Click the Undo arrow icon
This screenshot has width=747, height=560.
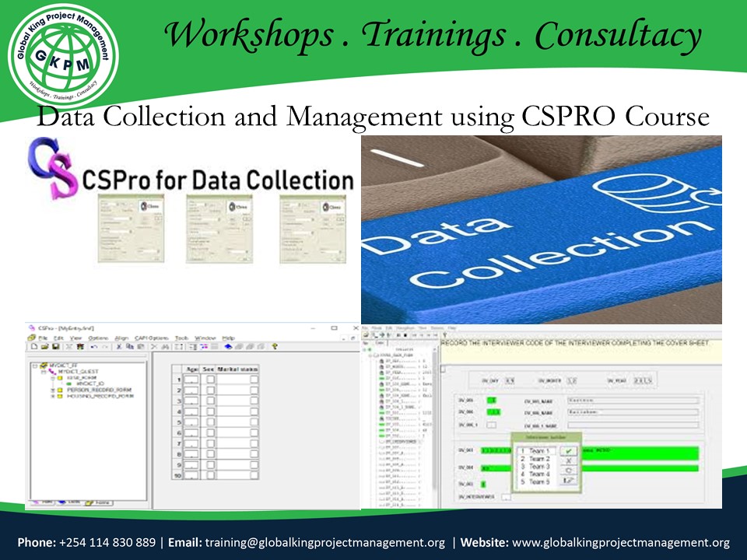93,345
